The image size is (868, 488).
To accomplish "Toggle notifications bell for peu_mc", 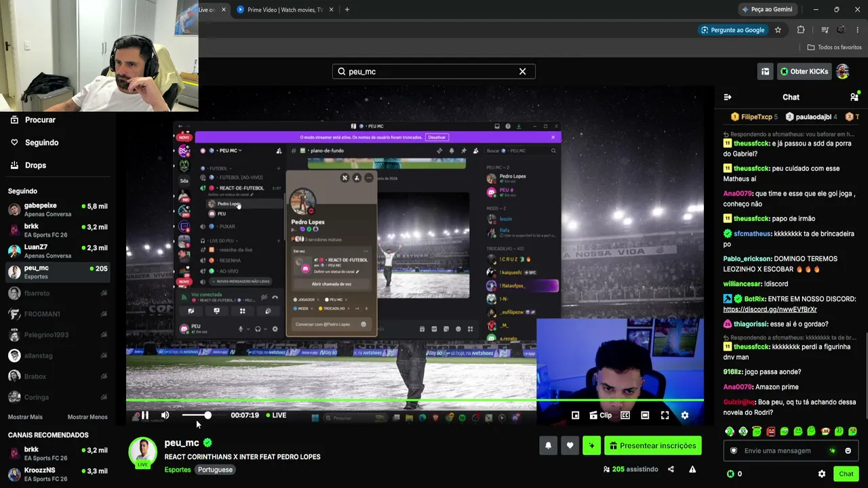I will coord(548,445).
